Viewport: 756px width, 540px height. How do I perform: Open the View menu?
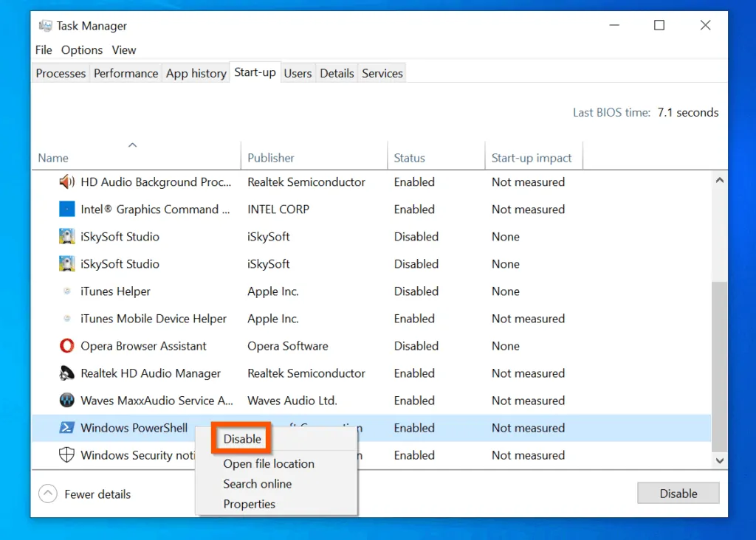click(x=124, y=50)
